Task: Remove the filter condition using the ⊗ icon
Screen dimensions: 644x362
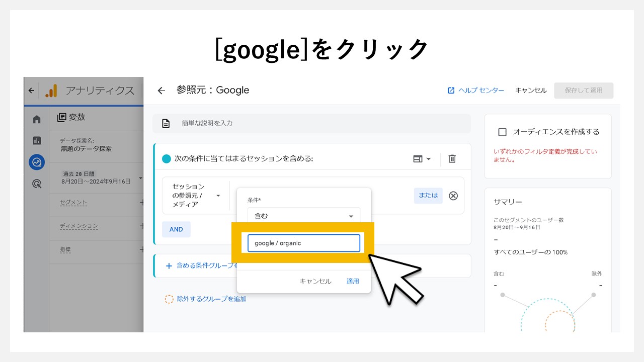Action: pos(453,196)
